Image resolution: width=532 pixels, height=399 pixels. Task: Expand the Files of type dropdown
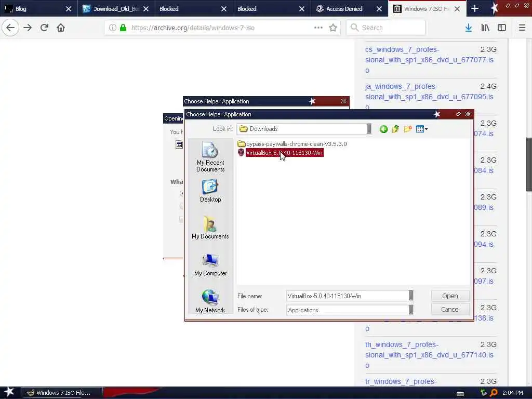[x=411, y=310]
